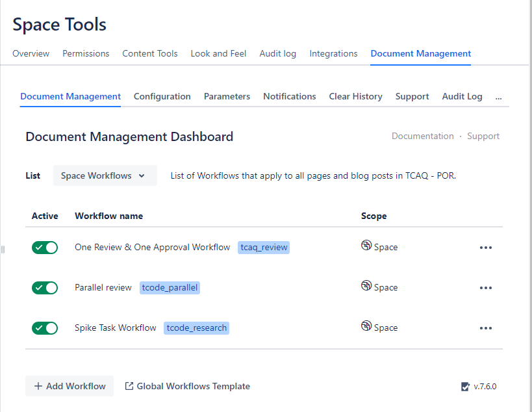The image size is (532, 412).
Task: Disable the Parallel review workflow toggle
Action: pos(45,288)
